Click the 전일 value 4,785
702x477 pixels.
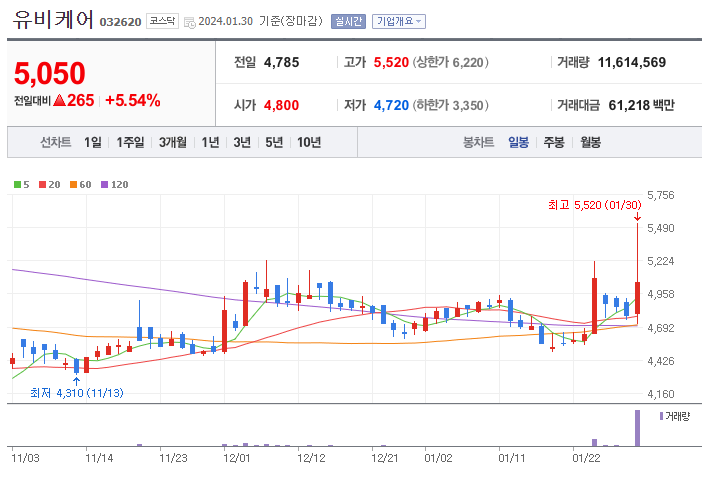coord(282,62)
